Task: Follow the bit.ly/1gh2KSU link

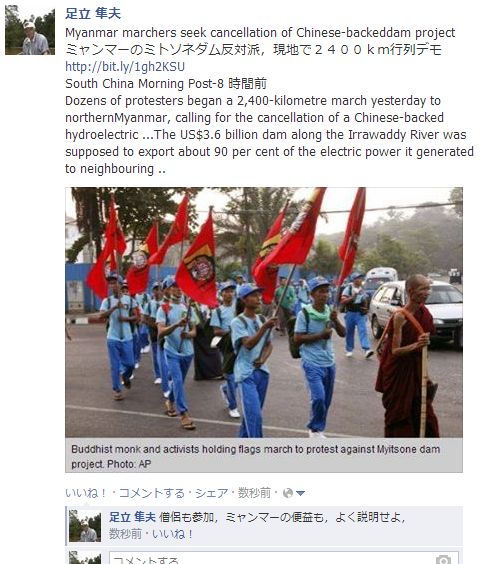Action: [125, 67]
